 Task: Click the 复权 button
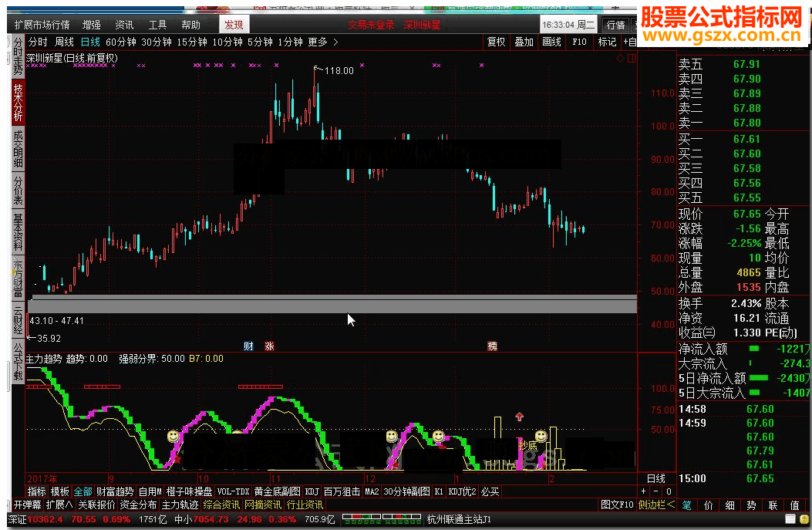coord(496,42)
